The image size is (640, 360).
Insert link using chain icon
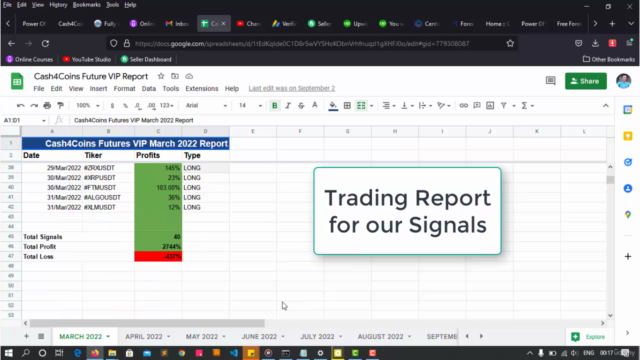pos(463,106)
